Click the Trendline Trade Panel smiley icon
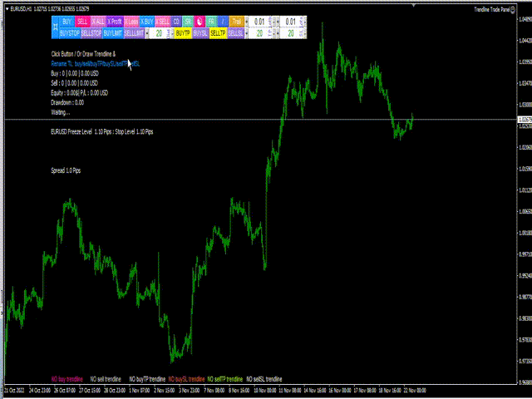 click(x=513, y=10)
